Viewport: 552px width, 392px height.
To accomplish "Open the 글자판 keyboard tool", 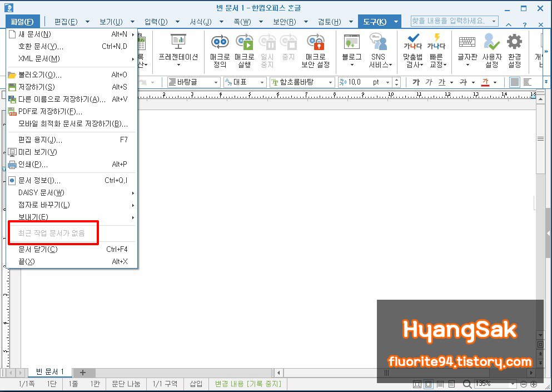I will click(x=467, y=50).
